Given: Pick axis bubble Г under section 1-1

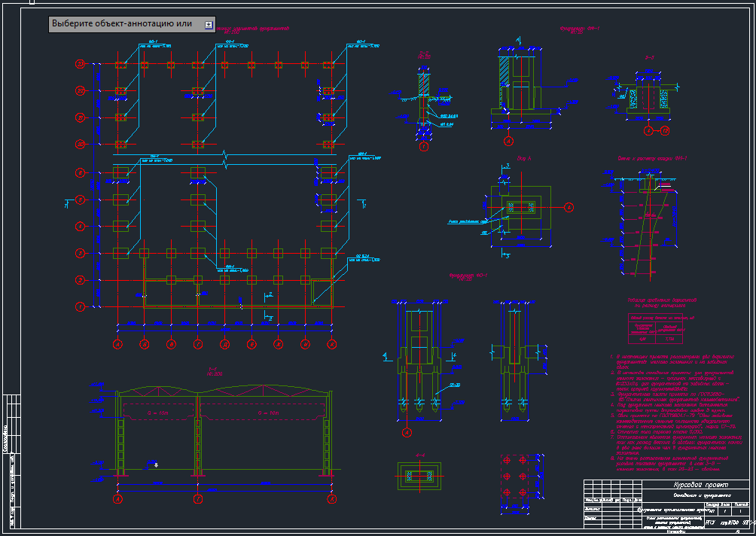Looking at the screenshot, I should (x=198, y=499).
